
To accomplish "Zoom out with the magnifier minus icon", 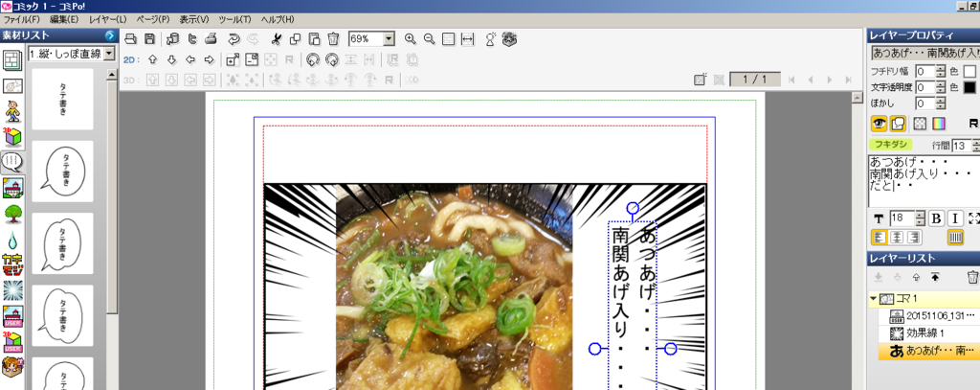I will [x=430, y=39].
